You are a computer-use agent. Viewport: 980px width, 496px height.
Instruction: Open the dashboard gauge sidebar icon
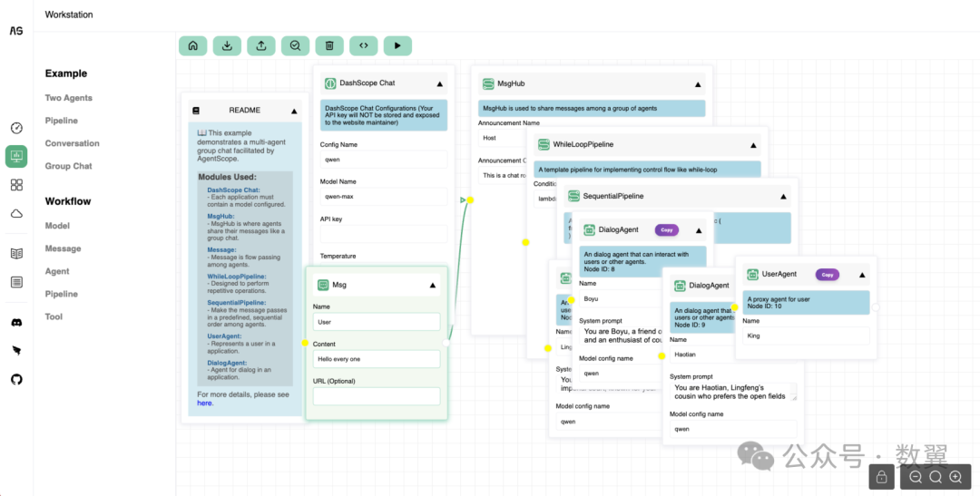tap(17, 128)
